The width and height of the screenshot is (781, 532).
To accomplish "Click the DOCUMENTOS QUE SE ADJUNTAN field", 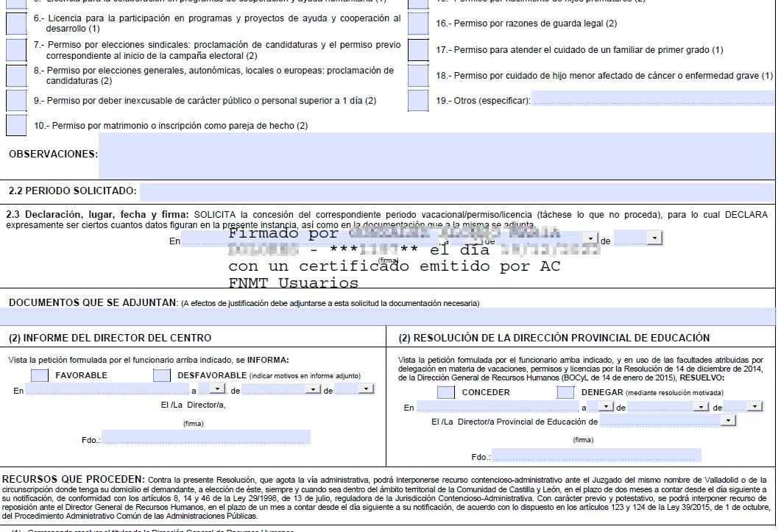I will tap(387, 316).
